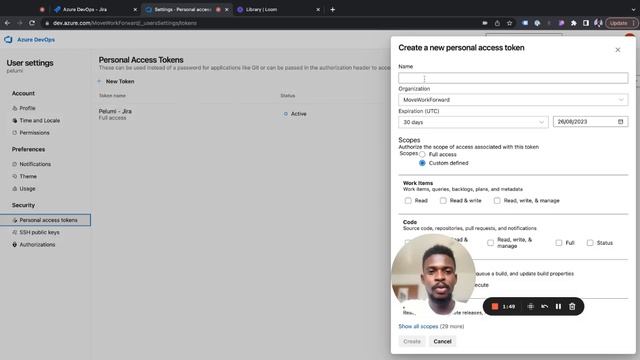
Task: Click the camera icon in the address bar
Action: click(485, 23)
